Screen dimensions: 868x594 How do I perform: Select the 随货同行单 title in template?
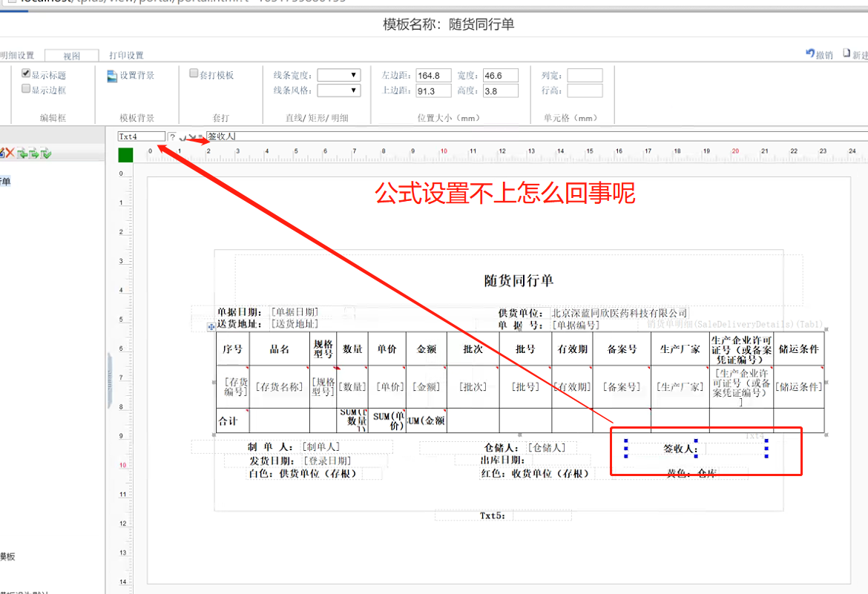(x=519, y=280)
